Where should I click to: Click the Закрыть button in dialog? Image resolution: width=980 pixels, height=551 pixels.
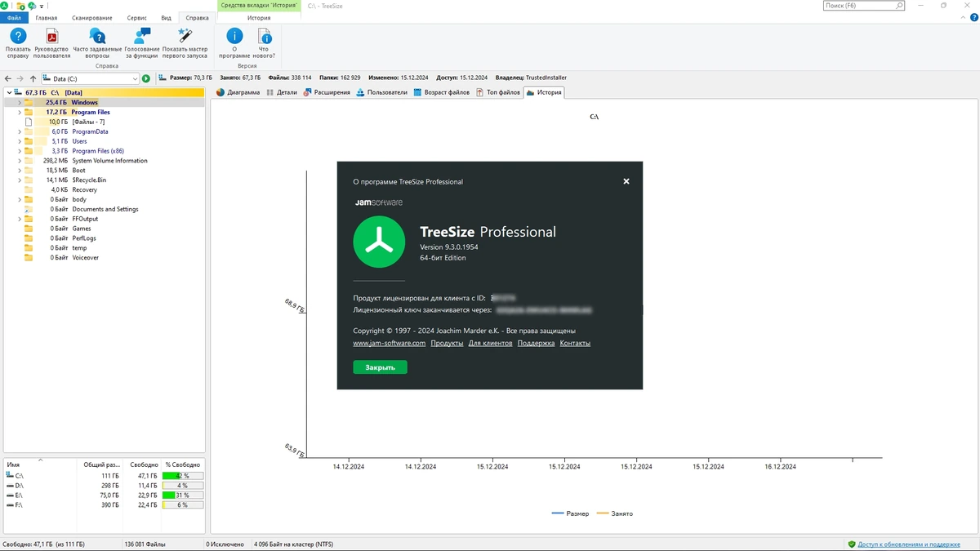380,367
